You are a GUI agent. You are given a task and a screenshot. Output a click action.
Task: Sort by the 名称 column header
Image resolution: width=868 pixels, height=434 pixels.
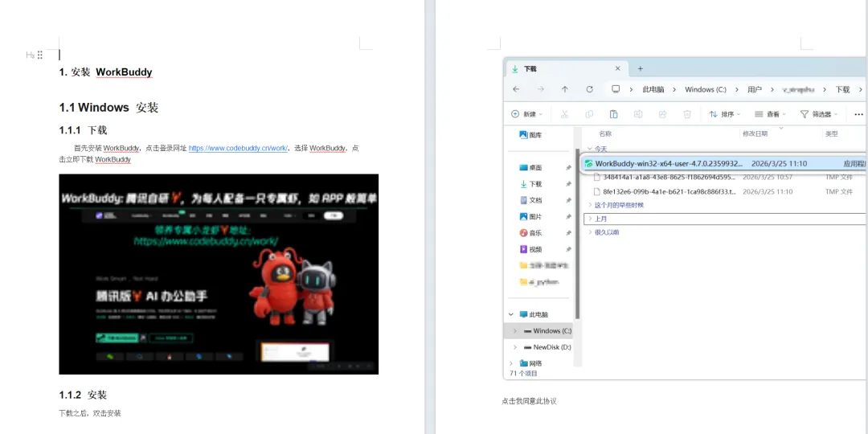(605, 133)
